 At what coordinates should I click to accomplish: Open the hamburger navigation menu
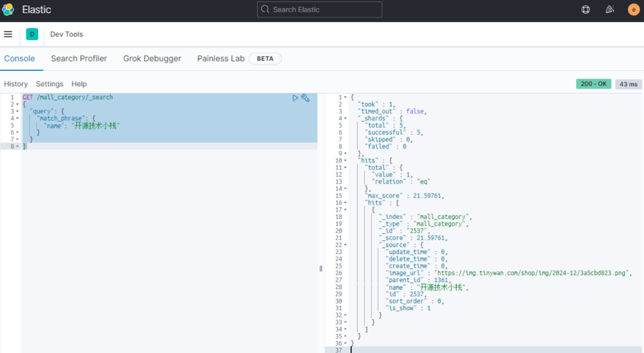pyautogui.click(x=8, y=35)
